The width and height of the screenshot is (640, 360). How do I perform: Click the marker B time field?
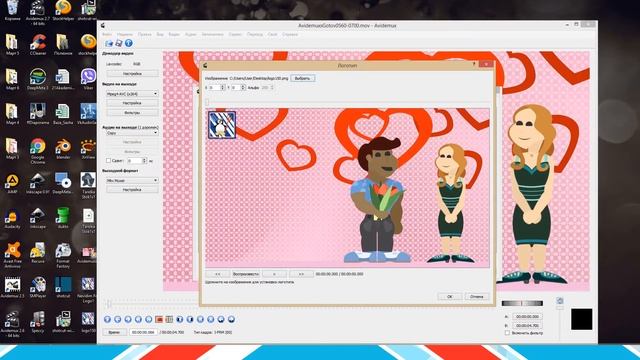pyautogui.click(x=527, y=326)
